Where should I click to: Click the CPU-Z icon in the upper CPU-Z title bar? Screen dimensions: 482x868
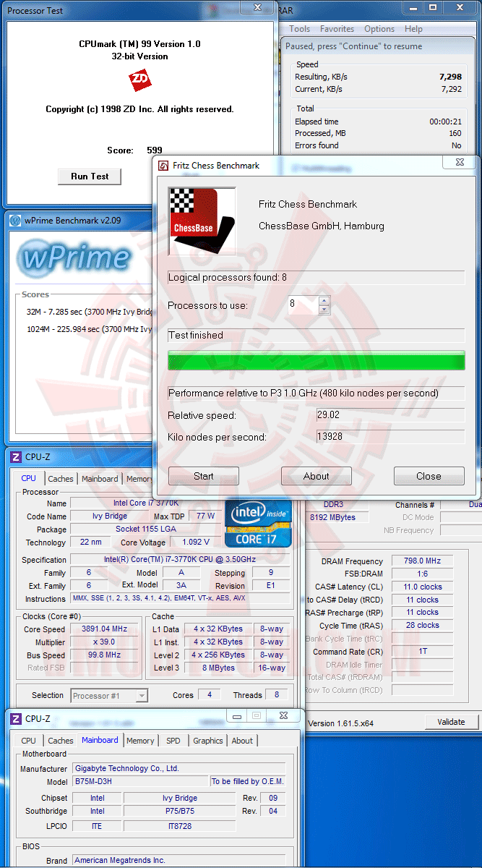pos(16,457)
